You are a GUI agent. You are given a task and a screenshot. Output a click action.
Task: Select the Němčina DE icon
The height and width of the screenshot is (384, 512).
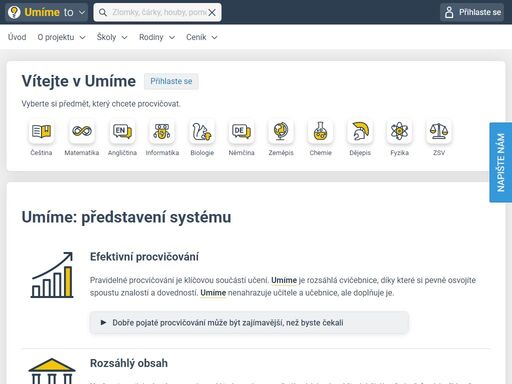pyautogui.click(x=241, y=131)
